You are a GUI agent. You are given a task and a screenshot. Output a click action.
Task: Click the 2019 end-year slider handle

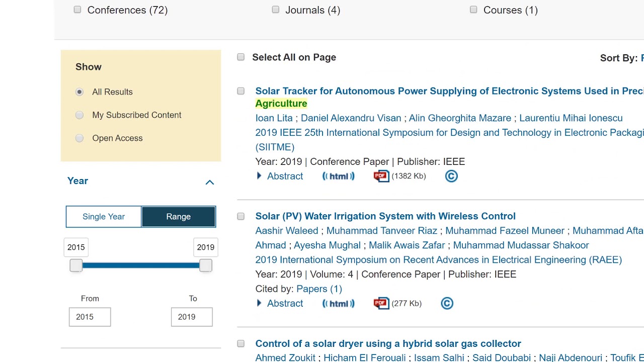point(205,265)
